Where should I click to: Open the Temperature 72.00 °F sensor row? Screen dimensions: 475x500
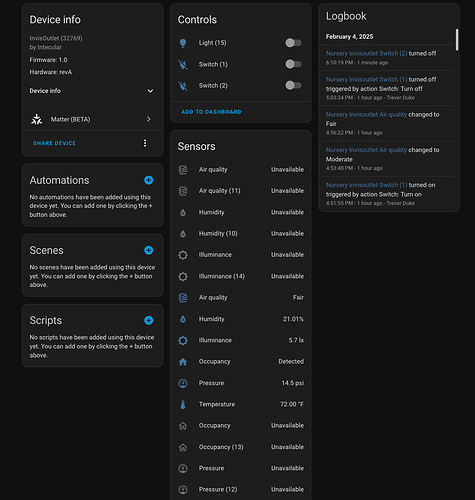241,404
